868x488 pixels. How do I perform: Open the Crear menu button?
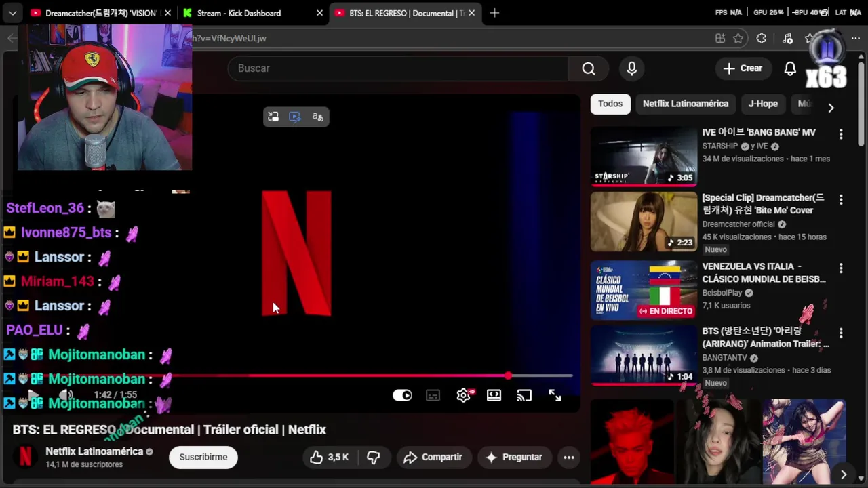pyautogui.click(x=743, y=68)
